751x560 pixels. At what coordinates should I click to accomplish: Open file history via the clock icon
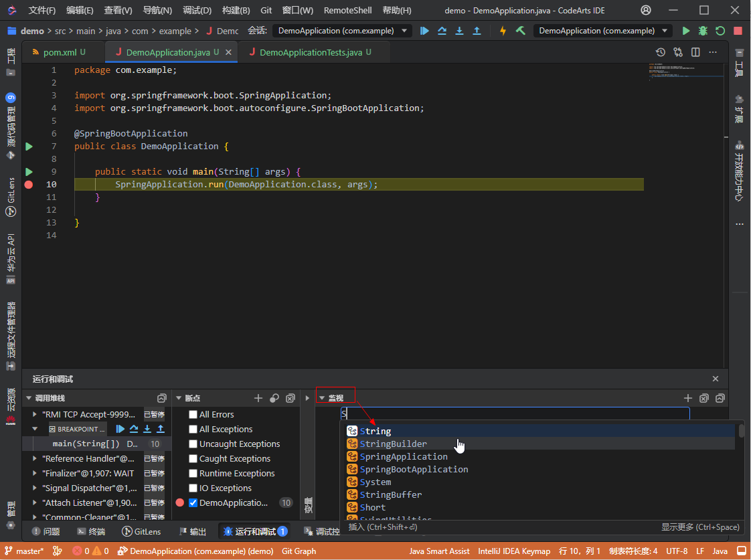point(661,52)
